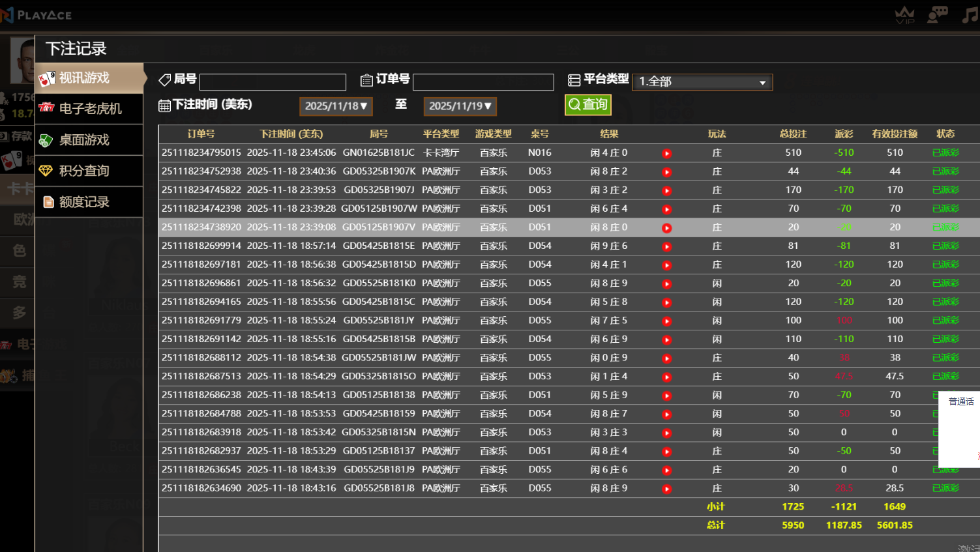This screenshot has width=980, height=552.
Task: Open start date picker 2025/11/18
Action: (335, 106)
